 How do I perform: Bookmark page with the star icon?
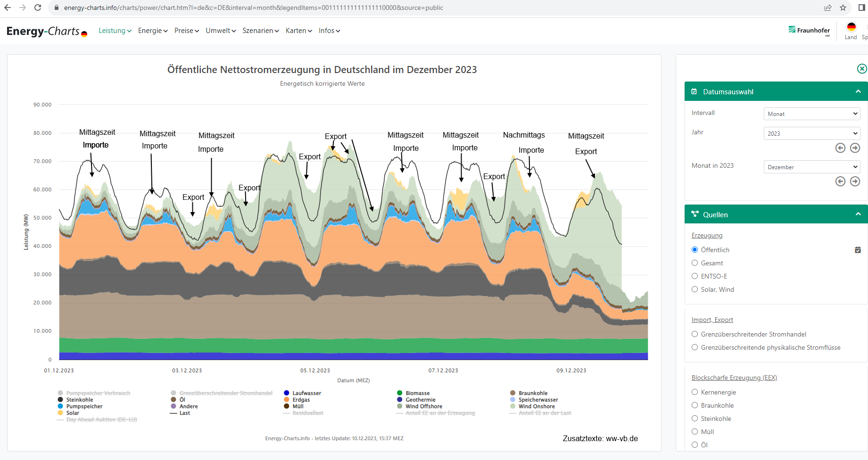pos(843,8)
